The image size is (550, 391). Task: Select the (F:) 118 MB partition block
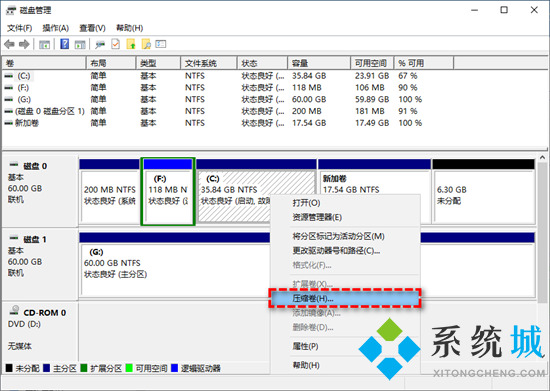[168, 191]
